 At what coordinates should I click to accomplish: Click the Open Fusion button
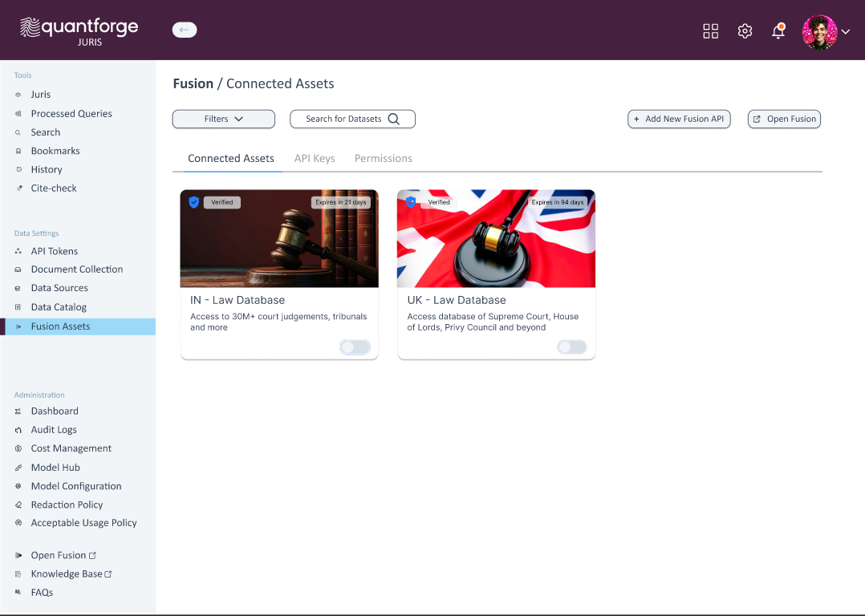(x=784, y=119)
